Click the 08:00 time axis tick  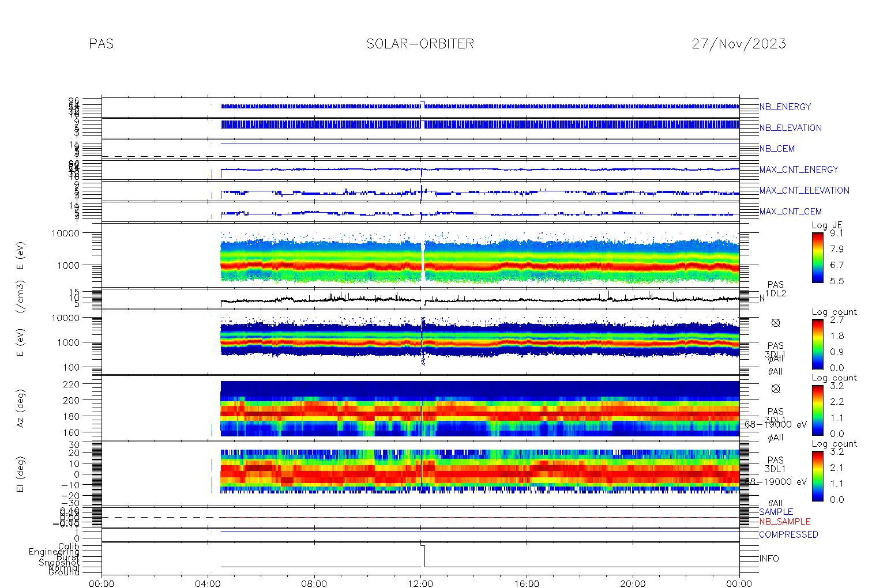click(x=314, y=583)
